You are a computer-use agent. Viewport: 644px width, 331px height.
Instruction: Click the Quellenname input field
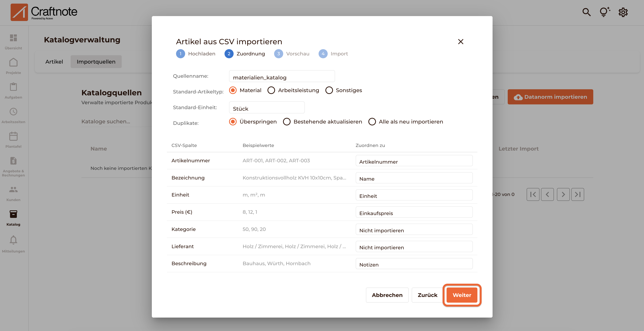[x=281, y=76]
